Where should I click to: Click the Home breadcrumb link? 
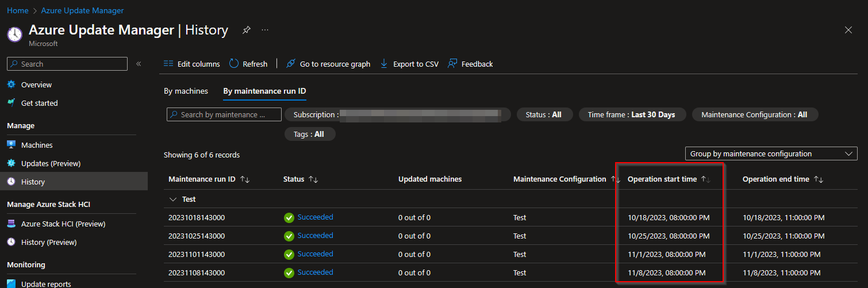[17, 10]
